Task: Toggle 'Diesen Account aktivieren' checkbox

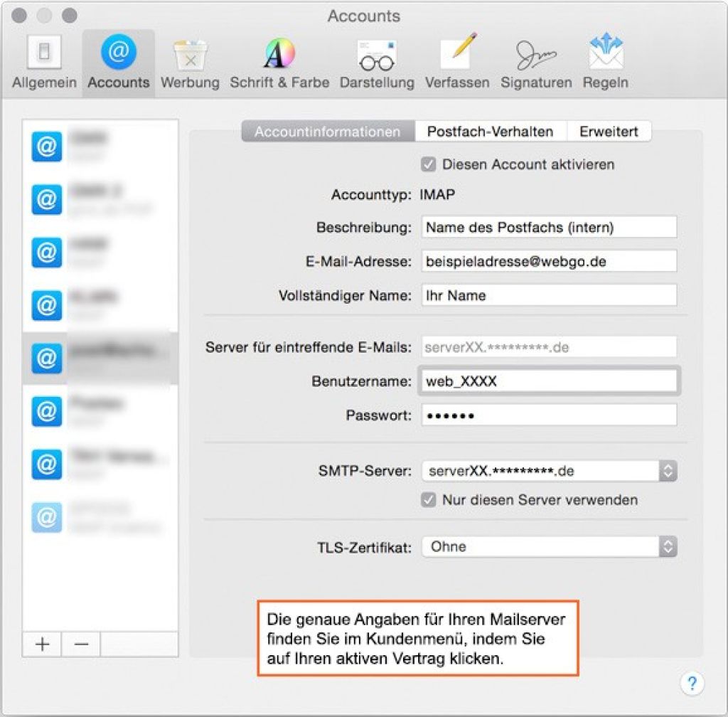Action: point(428,165)
